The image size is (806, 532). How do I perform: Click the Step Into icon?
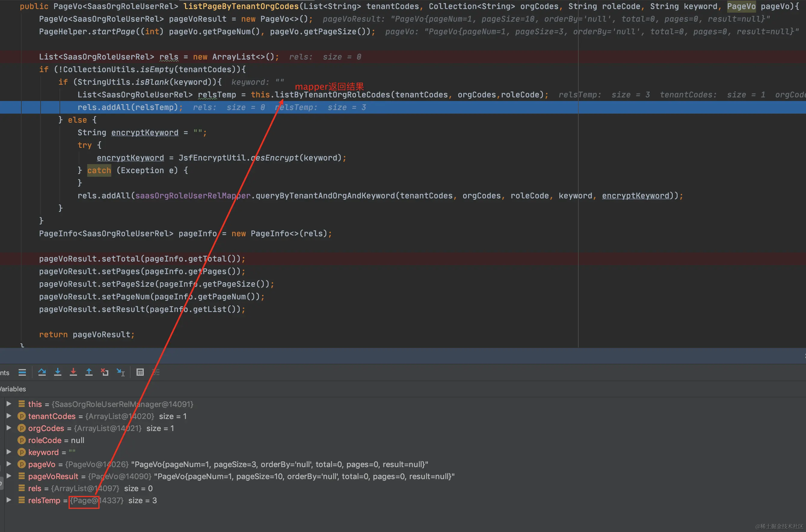coord(58,372)
